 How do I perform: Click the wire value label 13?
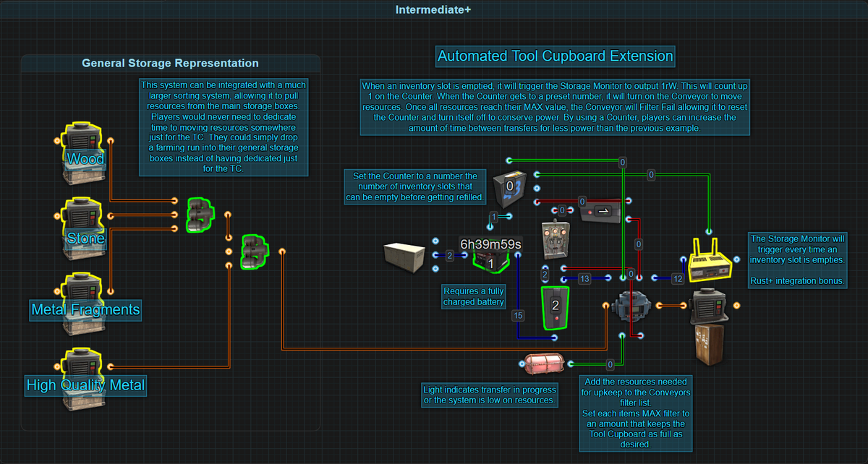[584, 278]
